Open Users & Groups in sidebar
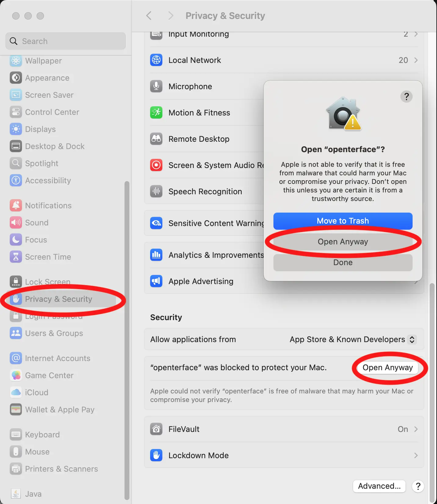 click(54, 333)
